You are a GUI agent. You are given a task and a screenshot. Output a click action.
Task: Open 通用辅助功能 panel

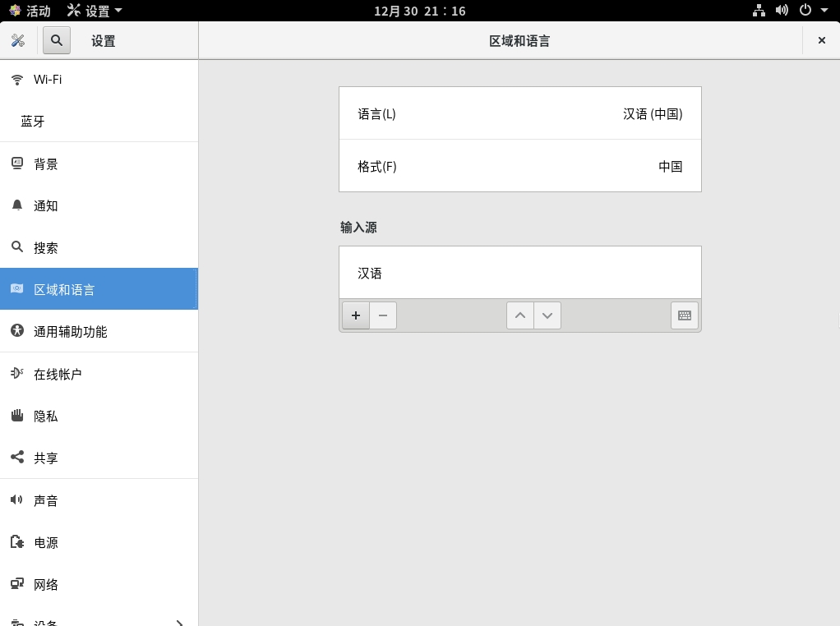click(99, 331)
